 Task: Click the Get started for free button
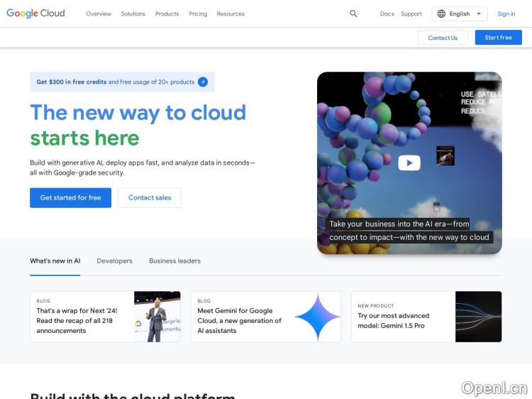70,197
